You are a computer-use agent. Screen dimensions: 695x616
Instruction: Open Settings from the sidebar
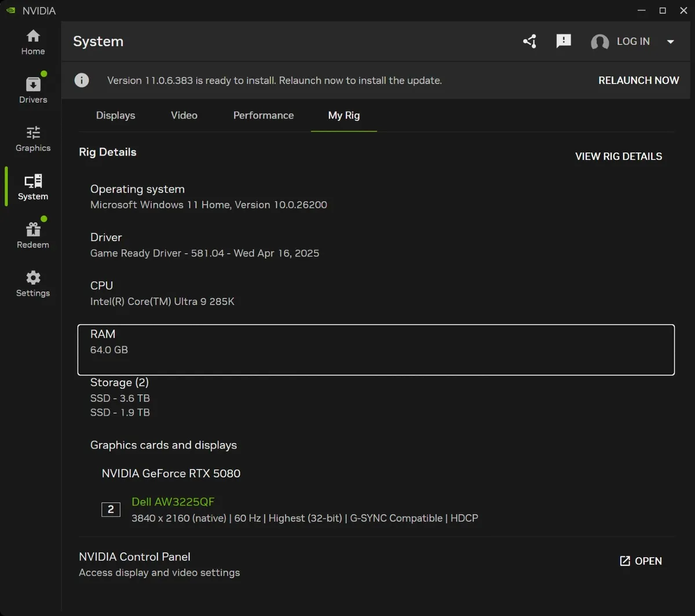tap(32, 283)
